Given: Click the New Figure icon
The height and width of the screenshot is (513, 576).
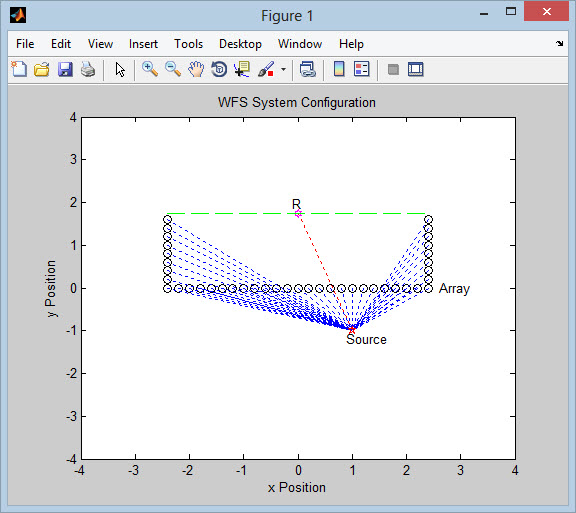Looking at the screenshot, I should coord(19,69).
